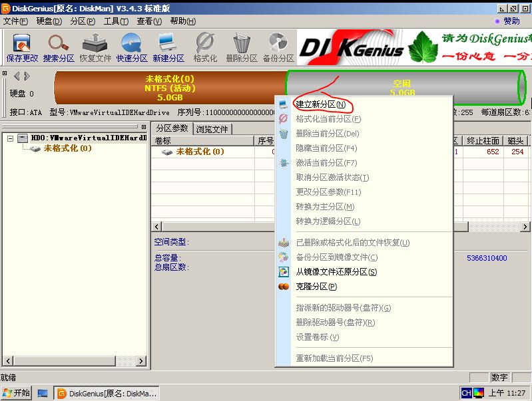Screen dimensions: 532x401
Task: Click the Show Desktop quick launch icon
Action: coord(43,394)
